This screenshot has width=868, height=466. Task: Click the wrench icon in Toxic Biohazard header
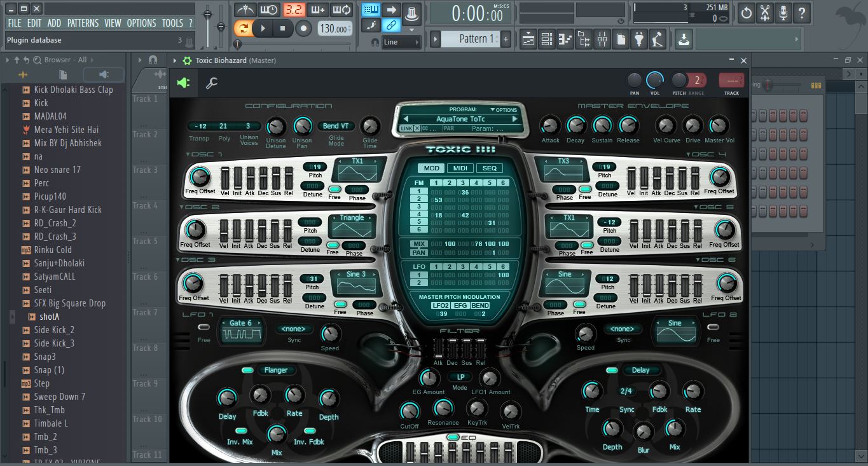point(212,83)
